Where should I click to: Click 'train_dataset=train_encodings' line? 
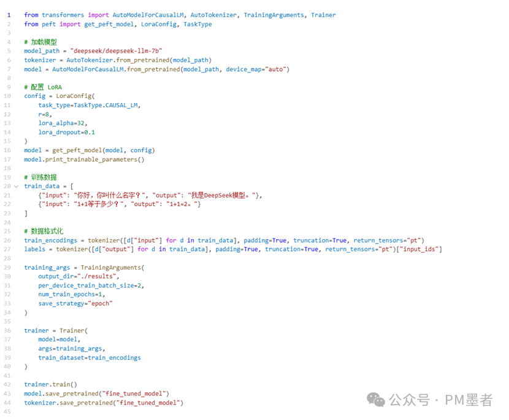pos(90,357)
